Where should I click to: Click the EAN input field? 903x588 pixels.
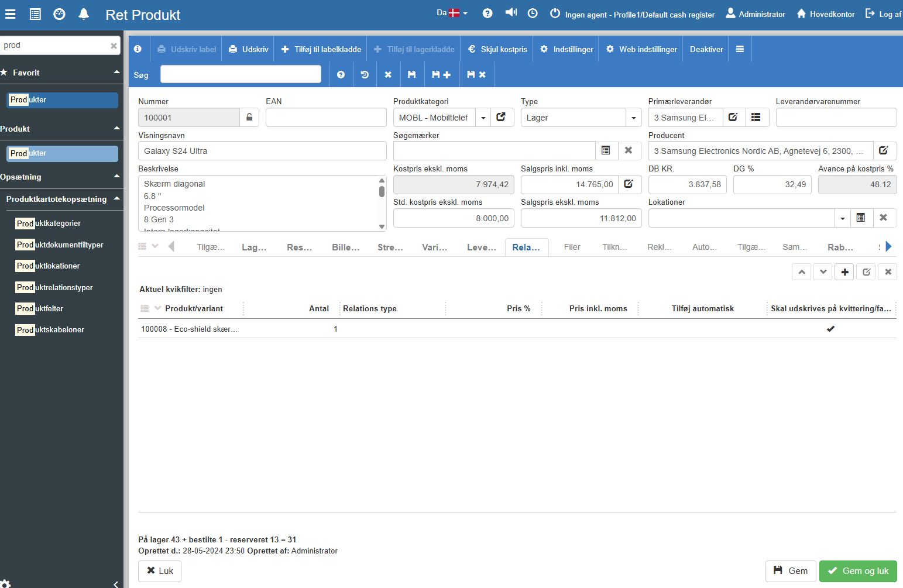pos(326,118)
